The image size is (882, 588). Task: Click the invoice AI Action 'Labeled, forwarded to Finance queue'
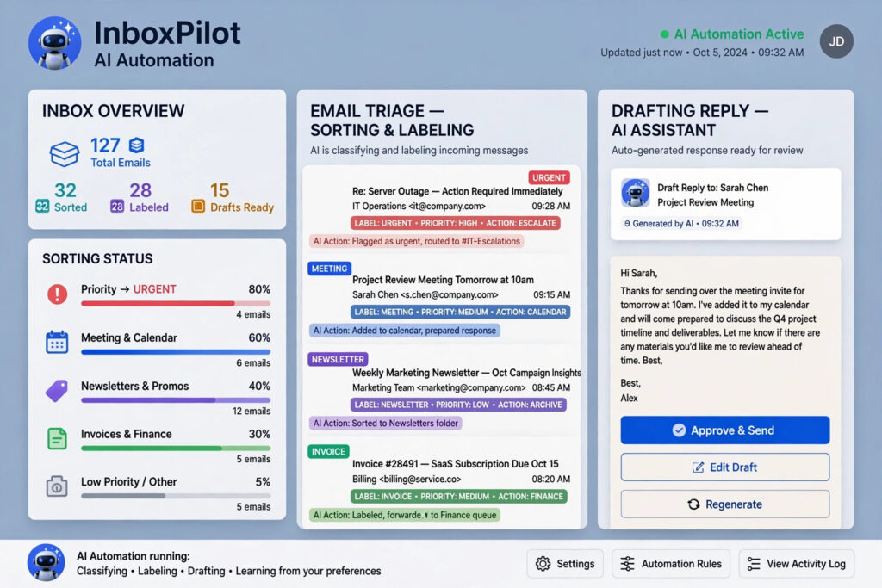[x=405, y=515]
